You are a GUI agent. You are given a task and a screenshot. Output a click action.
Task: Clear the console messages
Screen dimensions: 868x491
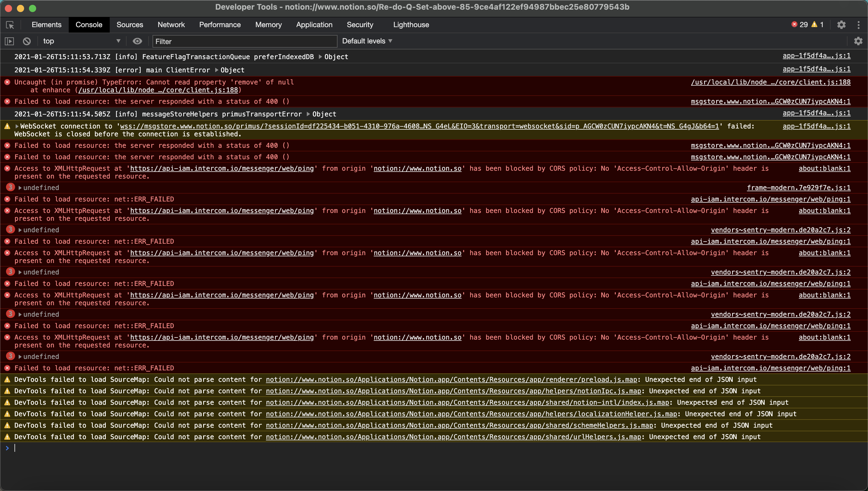point(27,41)
